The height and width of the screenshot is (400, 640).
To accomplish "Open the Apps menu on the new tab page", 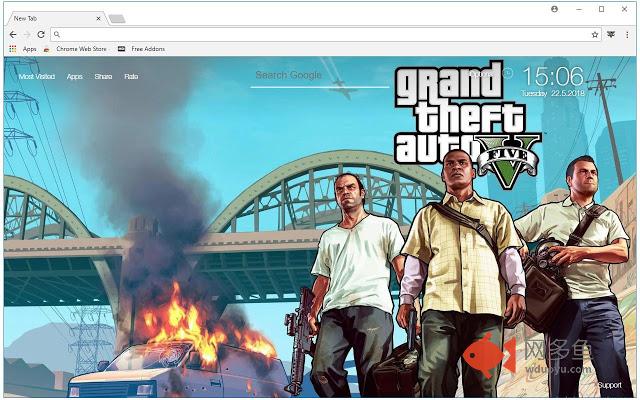I will (75, 76).
